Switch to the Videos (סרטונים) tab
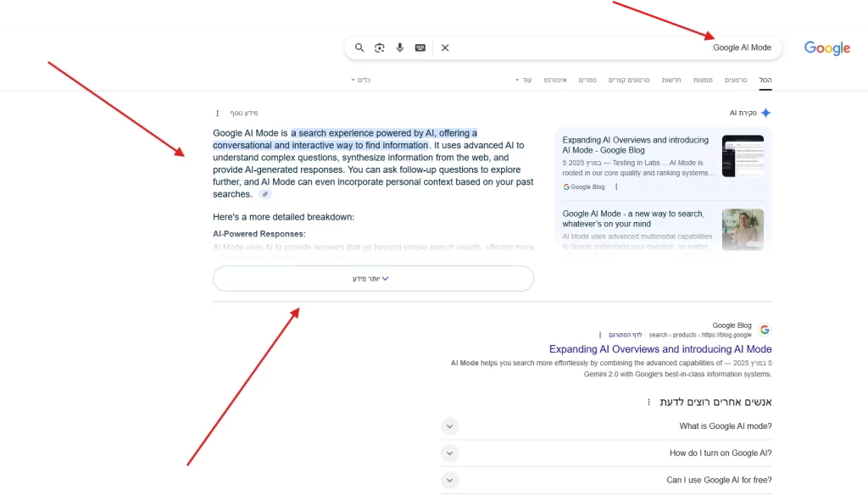 [736, 80]
